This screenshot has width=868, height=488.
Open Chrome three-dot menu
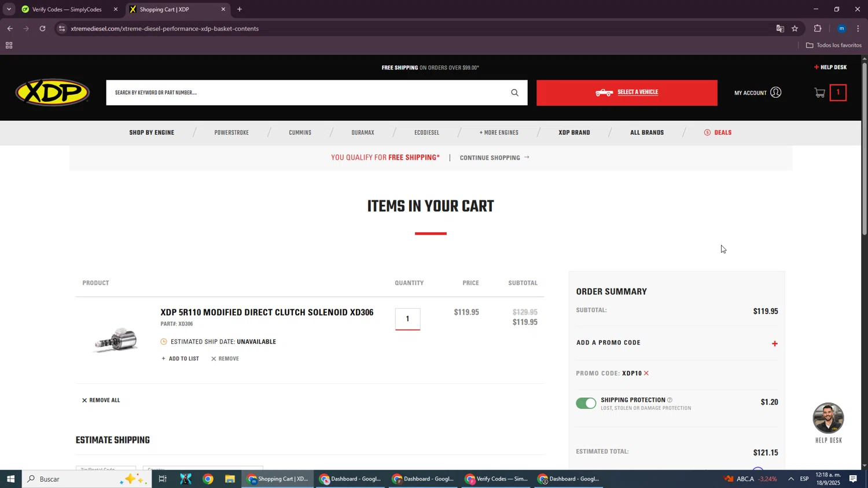point(858,28)
